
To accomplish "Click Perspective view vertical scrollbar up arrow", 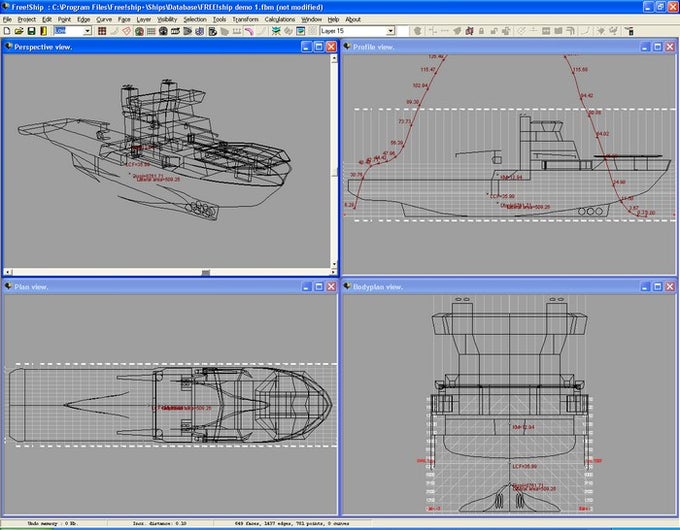I will pyautogui.click(x=334, y=58).
